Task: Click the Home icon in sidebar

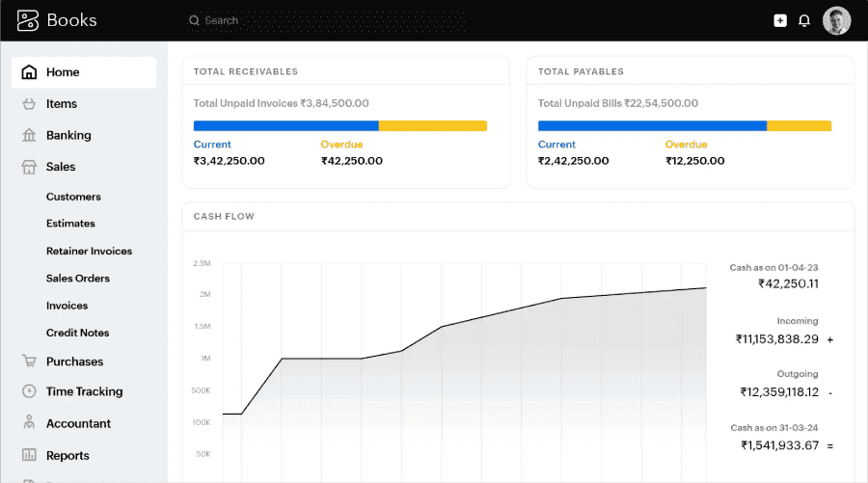Action: point(29,72)
